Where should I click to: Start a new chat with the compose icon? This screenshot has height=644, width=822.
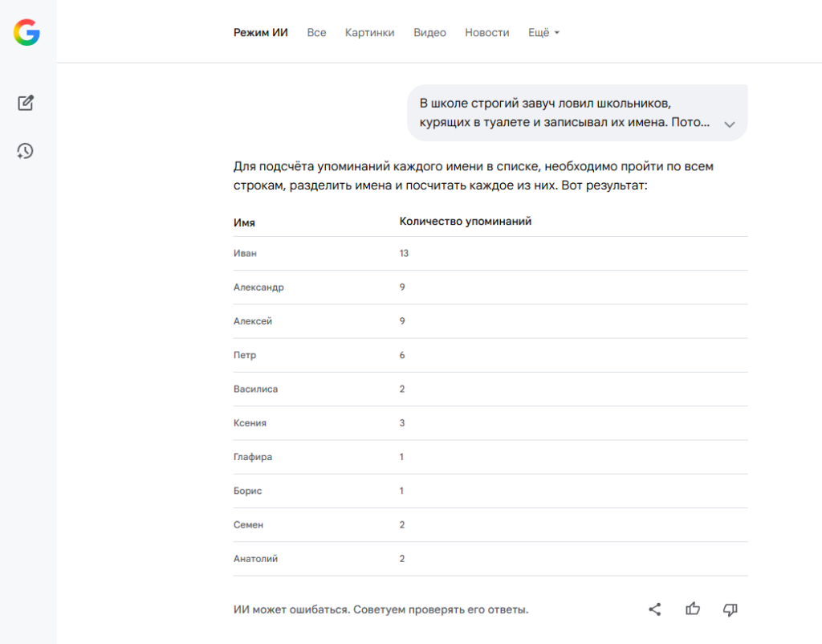26,103
